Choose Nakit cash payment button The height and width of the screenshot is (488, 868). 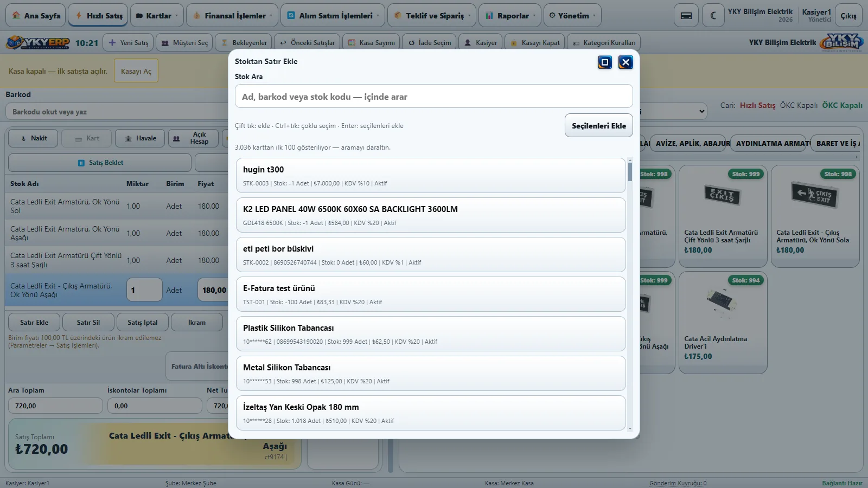click(33, 138)
